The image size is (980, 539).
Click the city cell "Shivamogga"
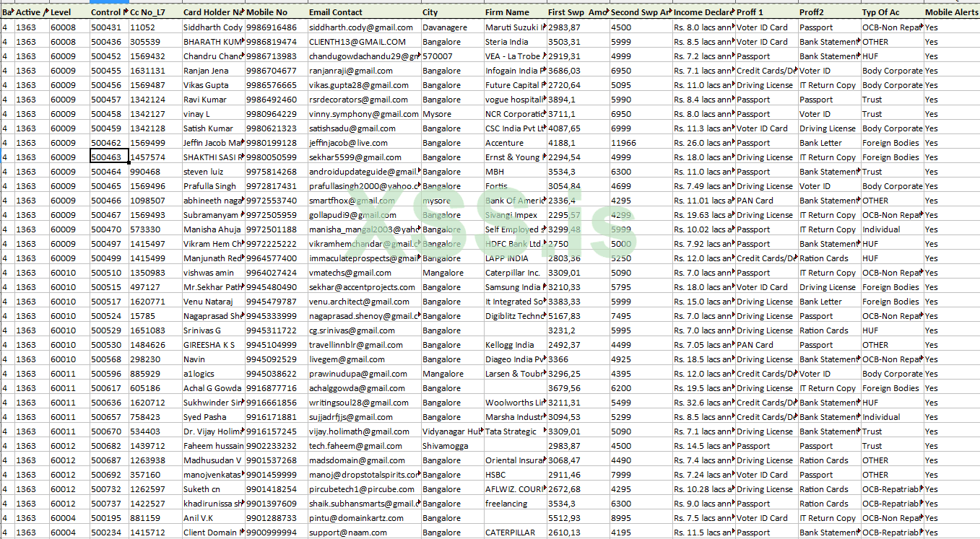pyautogui.click(x=452, y=446)
